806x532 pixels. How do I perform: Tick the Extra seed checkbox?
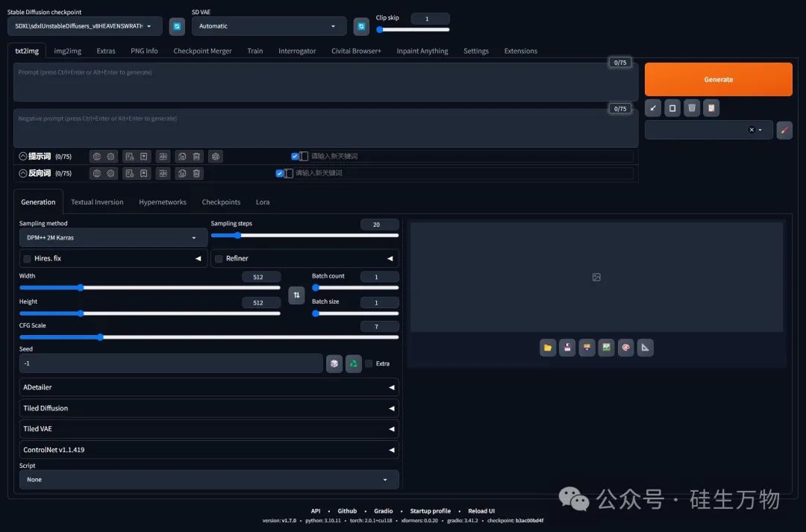coord(369,363)
